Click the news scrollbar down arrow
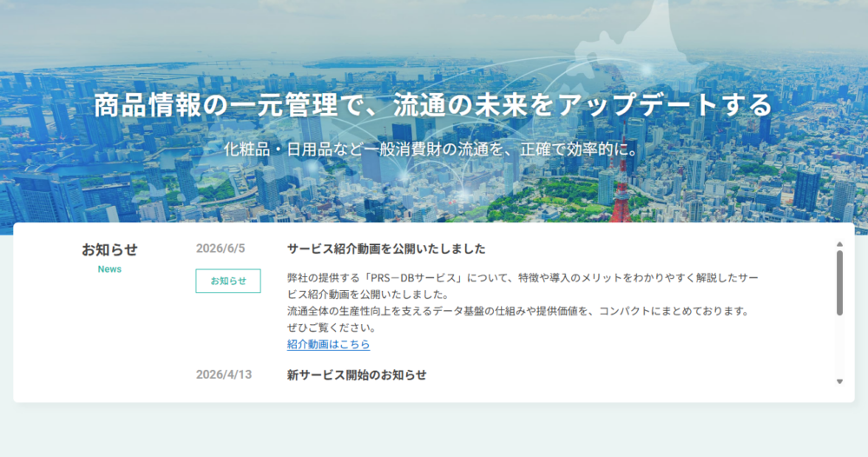The image size is (868, 457). [839, 381]
